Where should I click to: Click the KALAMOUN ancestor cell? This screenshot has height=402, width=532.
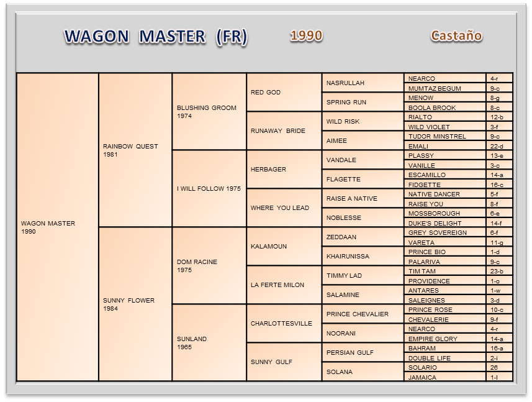(284, 247)
